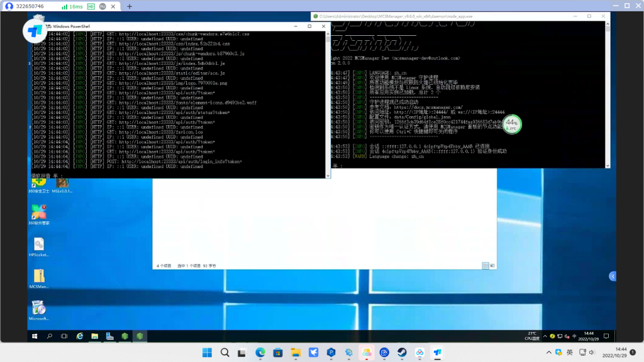Open PowerShell window from remote taskbar
The width and height of the screenshot is (644, 362).
point(109,336)
